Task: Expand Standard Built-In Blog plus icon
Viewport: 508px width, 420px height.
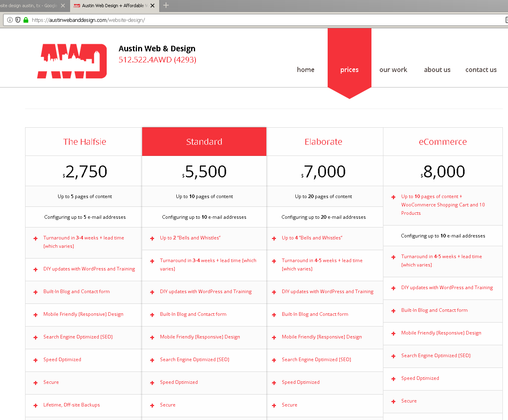Action: point(152,315)
